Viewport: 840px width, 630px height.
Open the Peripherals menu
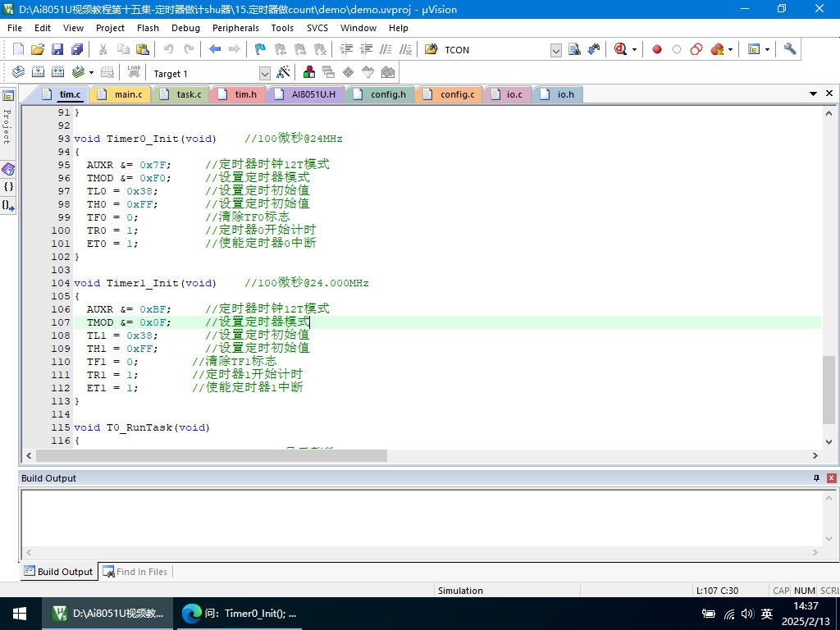(235, 28)
